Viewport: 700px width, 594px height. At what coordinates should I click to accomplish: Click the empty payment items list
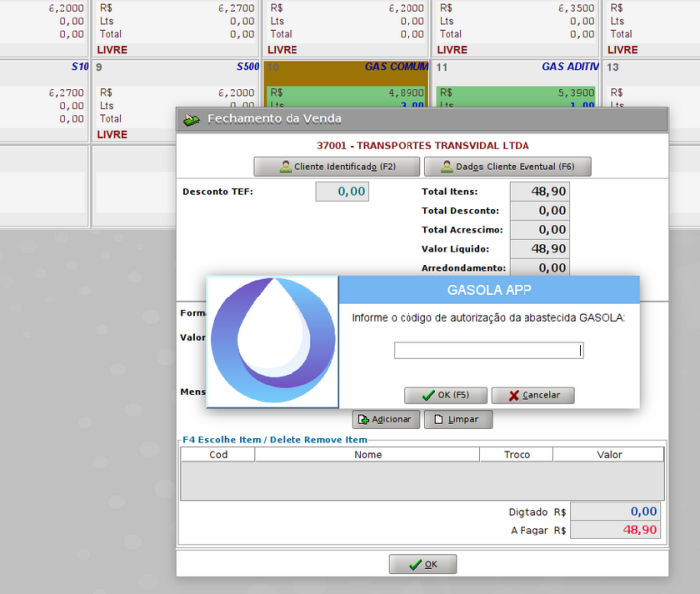(422, 480)
